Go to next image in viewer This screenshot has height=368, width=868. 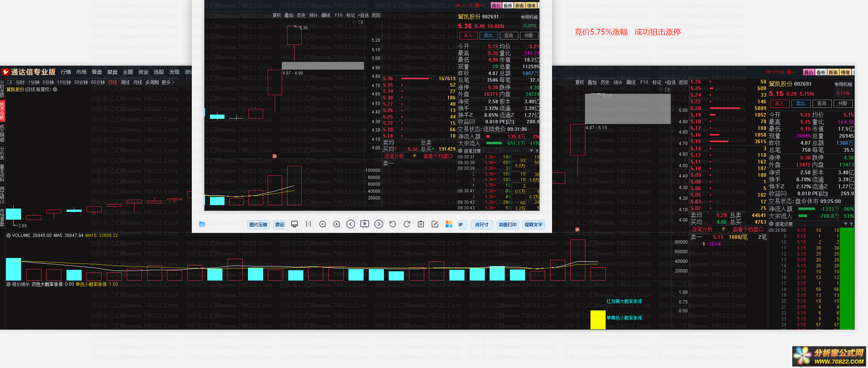click(x=379, y=224)
